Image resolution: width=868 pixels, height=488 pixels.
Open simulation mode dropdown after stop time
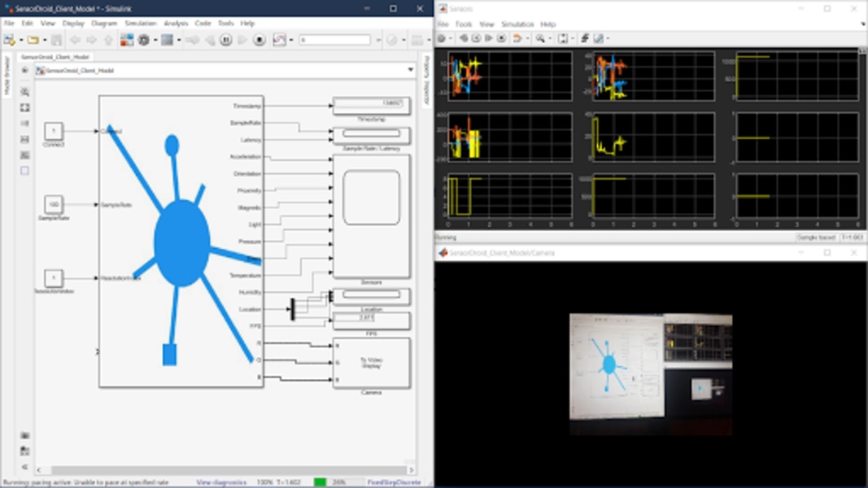[x=378, y=40]
